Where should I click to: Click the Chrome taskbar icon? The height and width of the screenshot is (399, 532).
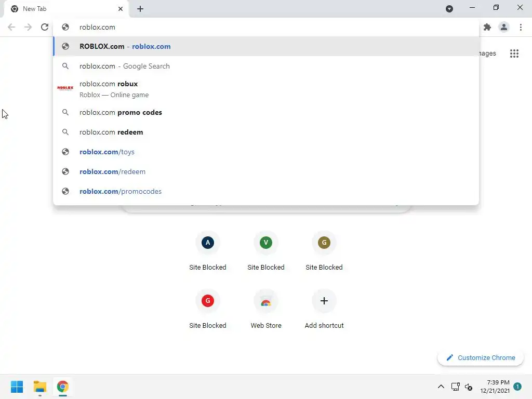63,387
